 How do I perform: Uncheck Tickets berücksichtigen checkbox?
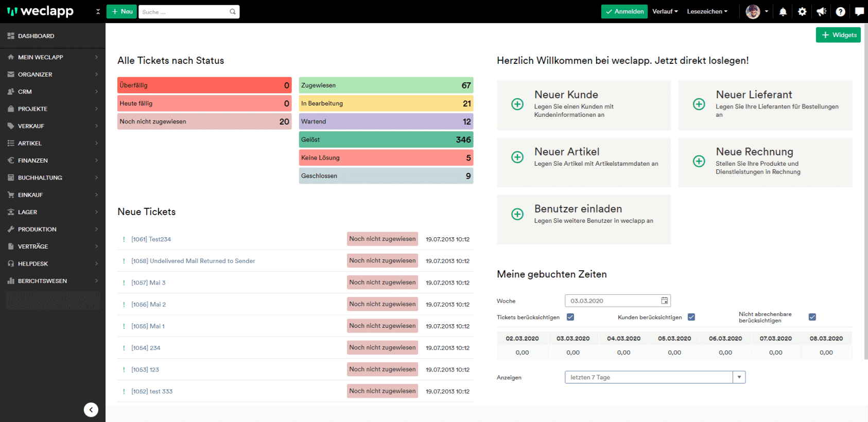click(x=570, y=317)
